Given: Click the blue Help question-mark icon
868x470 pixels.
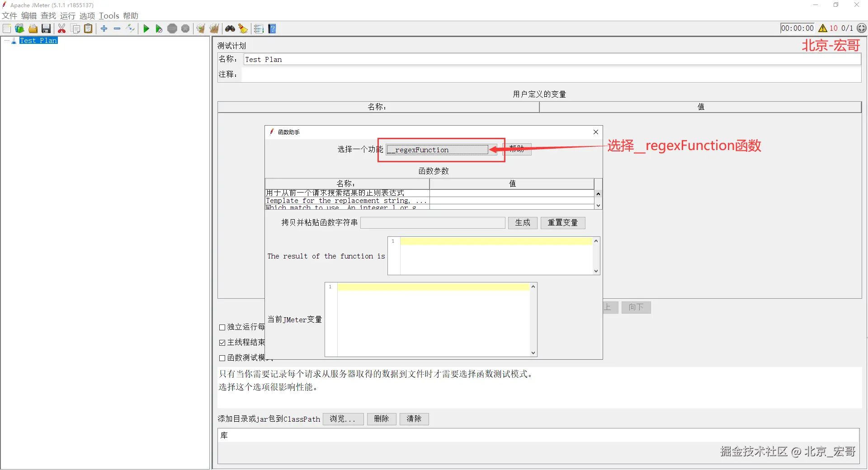Looking at the screenshot, I should click(272, 29).
